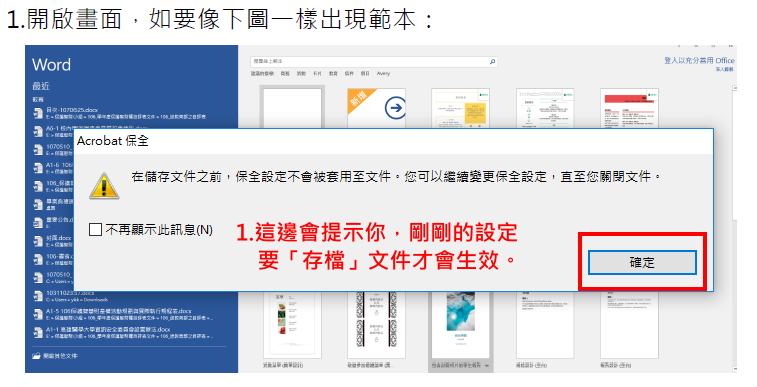Click the document icon beside 目次-1070525.docx
This screenshot has width=757, height=387.
coord(38,113)
